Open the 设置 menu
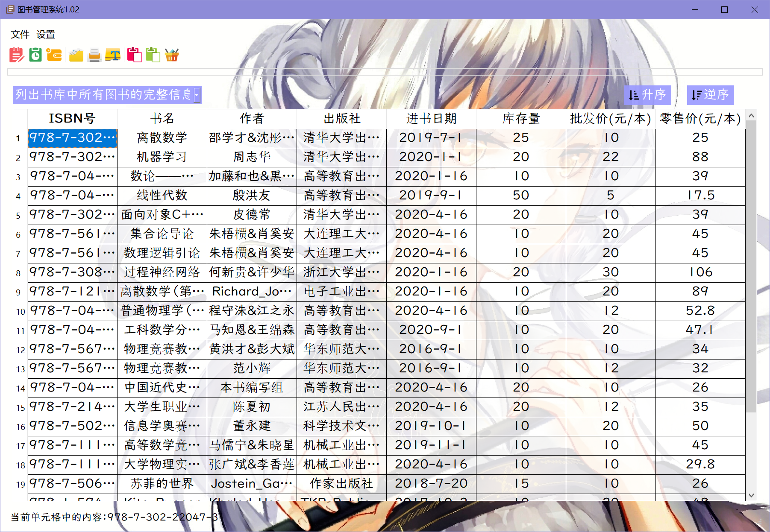This screenshot has height=532, width=770. (46, 34)
